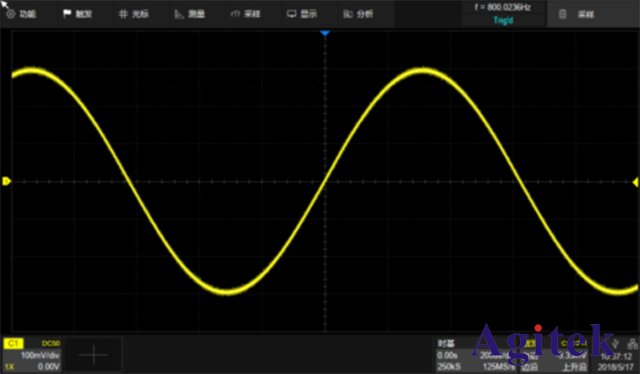
Task: Open the 100mV/div vertical scale setting
Action: [x=40, y=355]
